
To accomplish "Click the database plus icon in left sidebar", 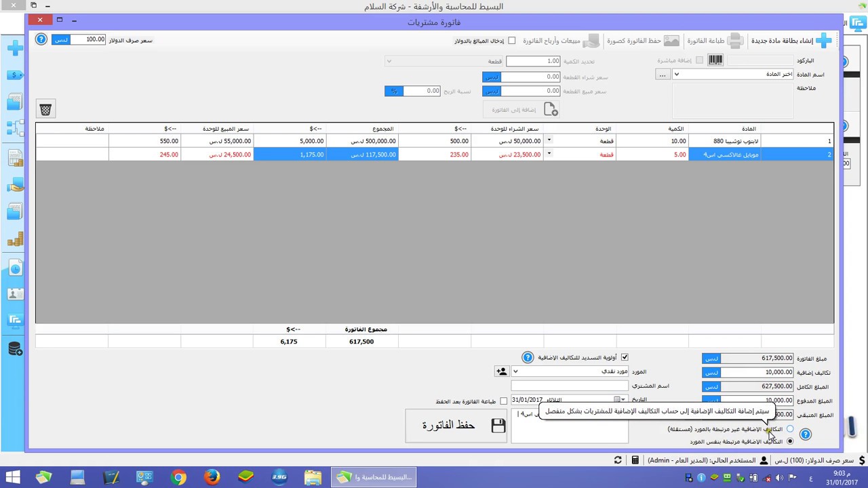I will coord(15,349).
